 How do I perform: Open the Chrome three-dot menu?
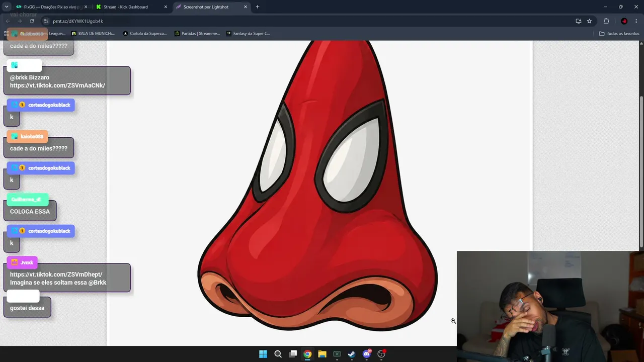[x=636, y=21]
